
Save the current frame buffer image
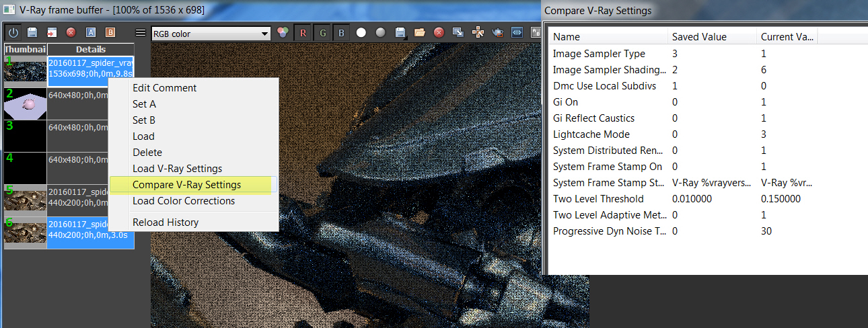tap(400, 32)
